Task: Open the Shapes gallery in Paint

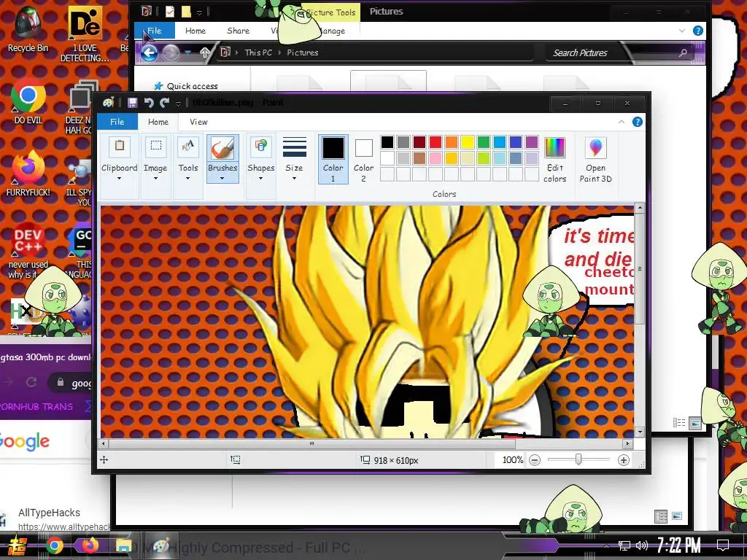Action: point(260,160)
